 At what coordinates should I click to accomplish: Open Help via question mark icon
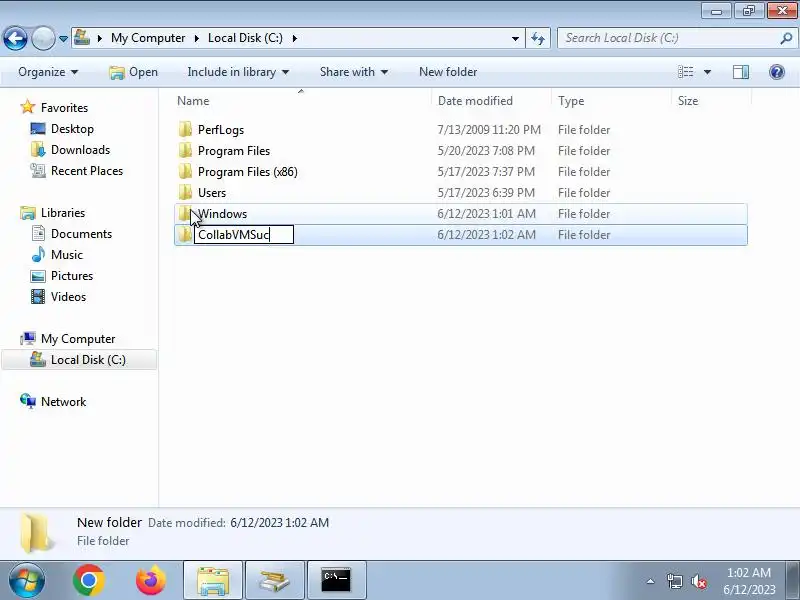point(777,72)
